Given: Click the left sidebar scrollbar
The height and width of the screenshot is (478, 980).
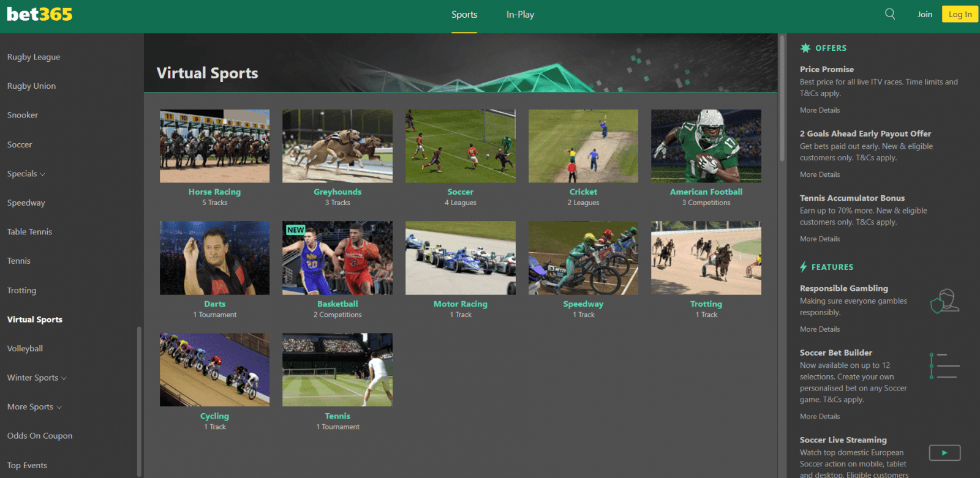Looking at the screenshot, I should click(x=139, y=401).
